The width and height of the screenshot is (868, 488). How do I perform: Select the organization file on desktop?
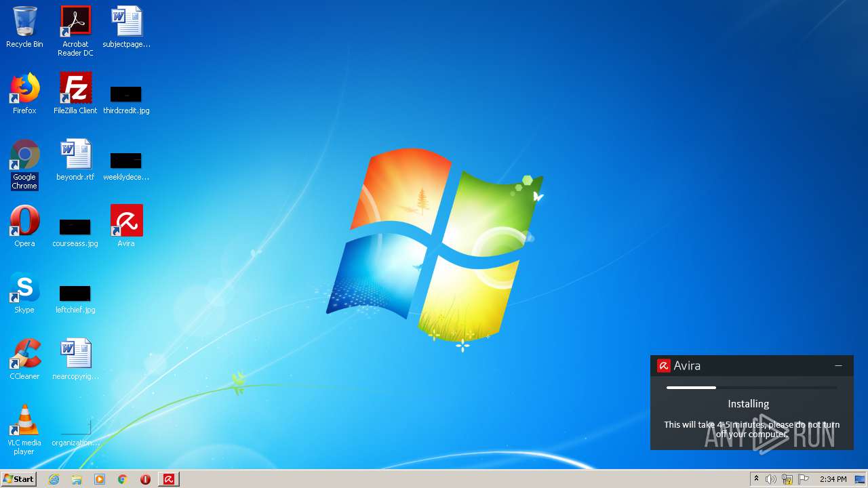pos(75,432)
